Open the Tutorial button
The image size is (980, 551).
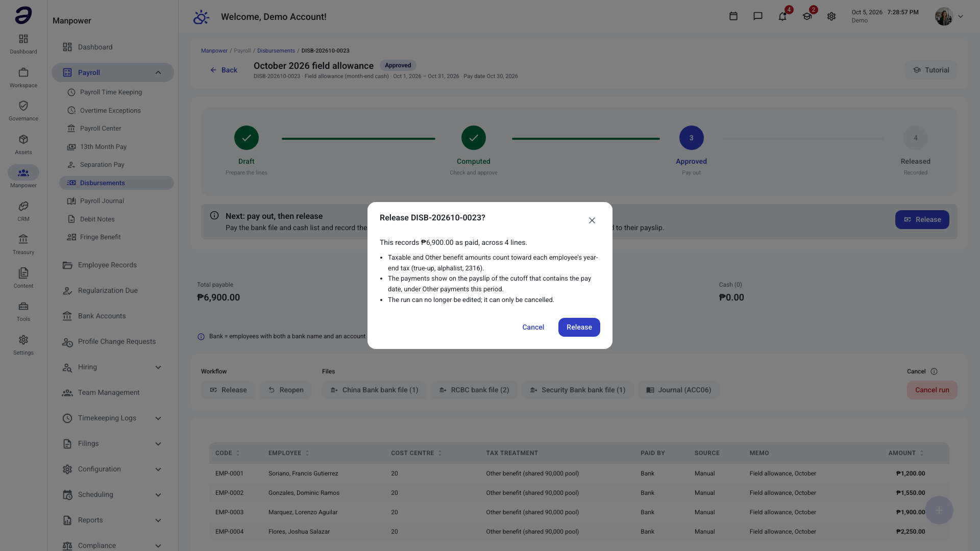coord(931,70)
